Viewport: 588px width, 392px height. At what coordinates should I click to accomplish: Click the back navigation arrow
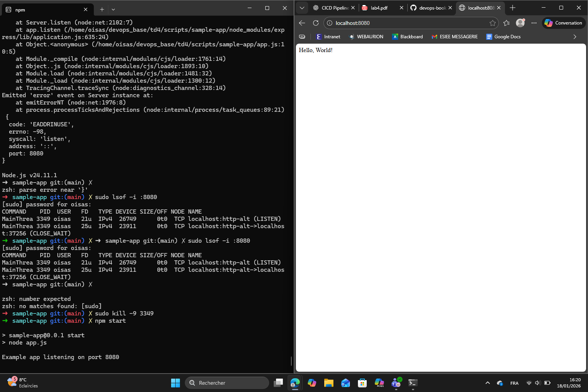tap(302, 23)
